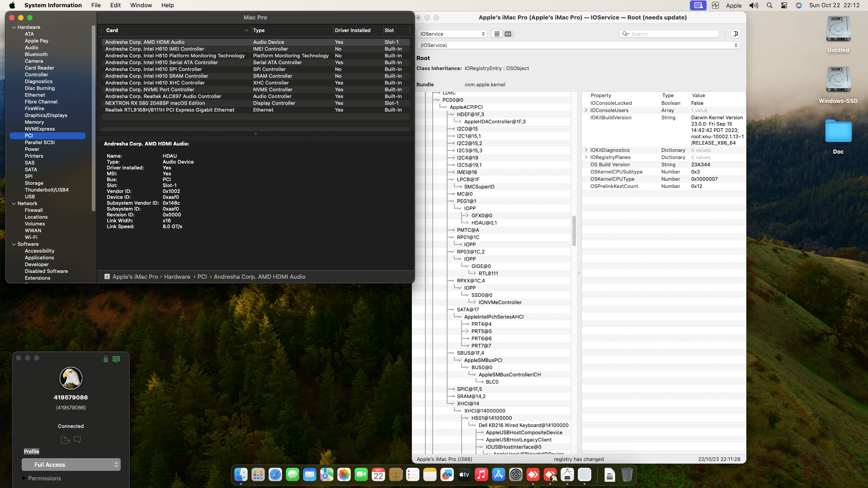Open the Window menu
This screenshot has height=488, width=868.
pos(141,5)
